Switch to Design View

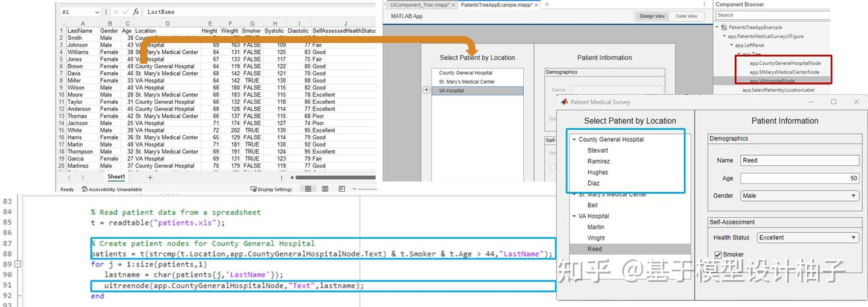(x=652, y=16)
